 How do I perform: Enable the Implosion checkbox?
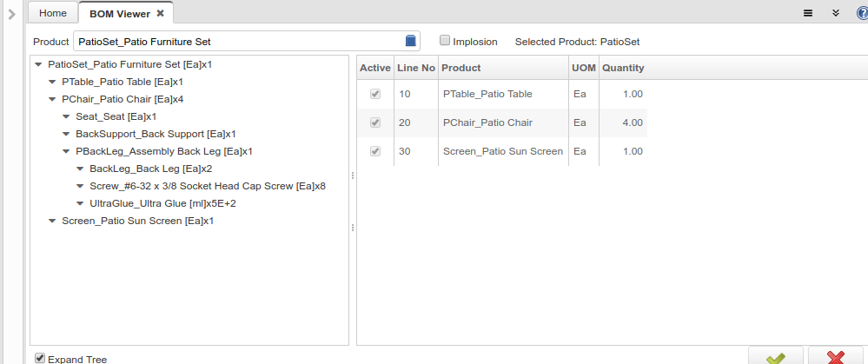(445, 41)
